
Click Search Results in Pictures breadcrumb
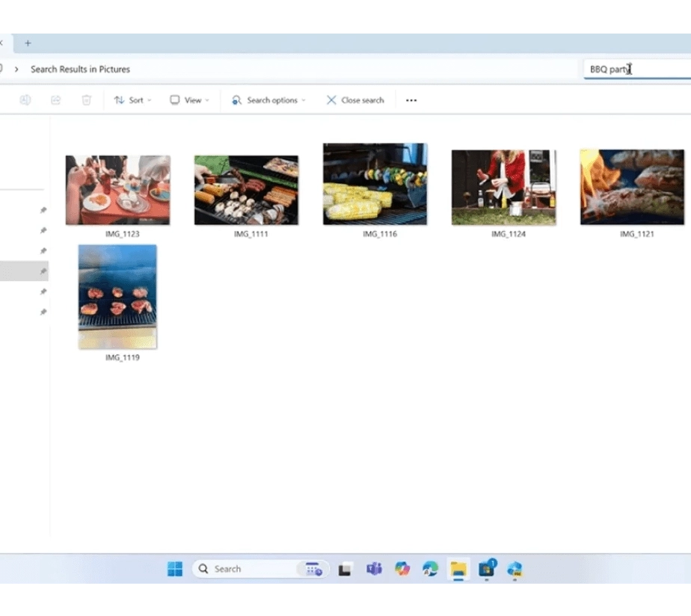(x=80, y=70)
